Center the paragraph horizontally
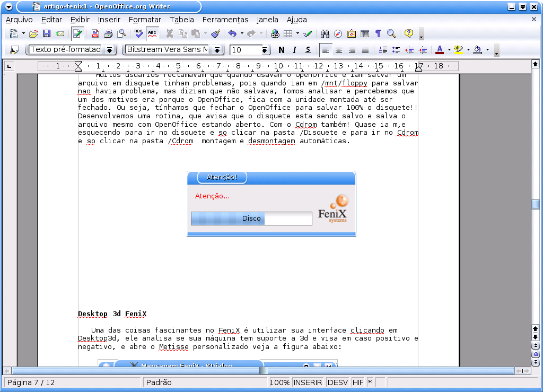The height and width of the screenshot is (392, 543). [x=339, y=50]
